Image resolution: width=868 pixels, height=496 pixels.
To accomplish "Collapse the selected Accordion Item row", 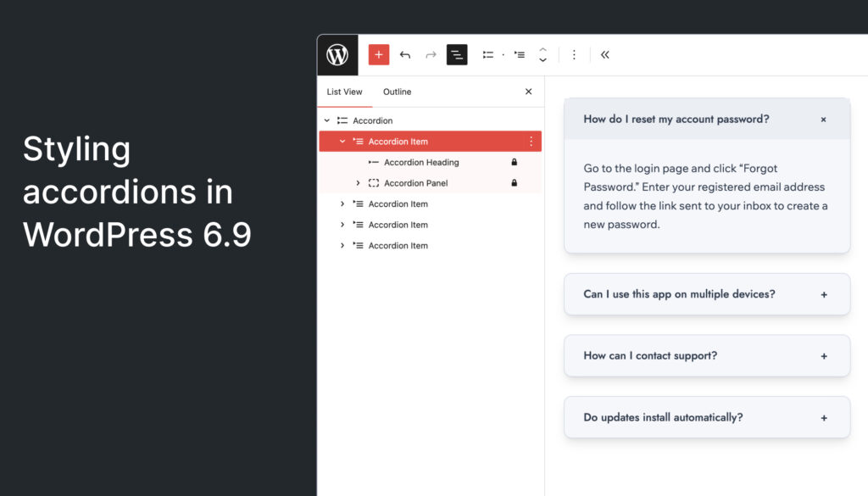I will [342, 142].
